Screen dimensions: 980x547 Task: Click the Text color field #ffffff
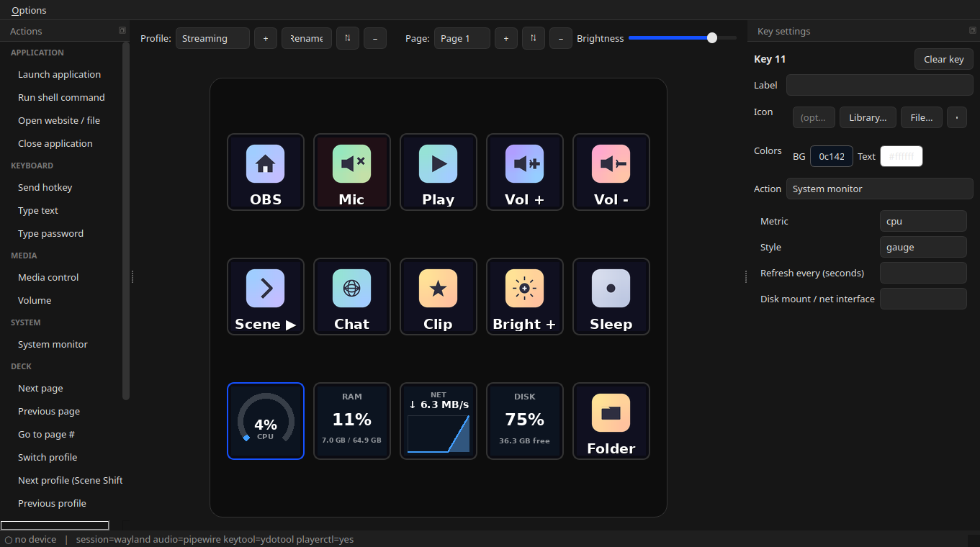902,156
